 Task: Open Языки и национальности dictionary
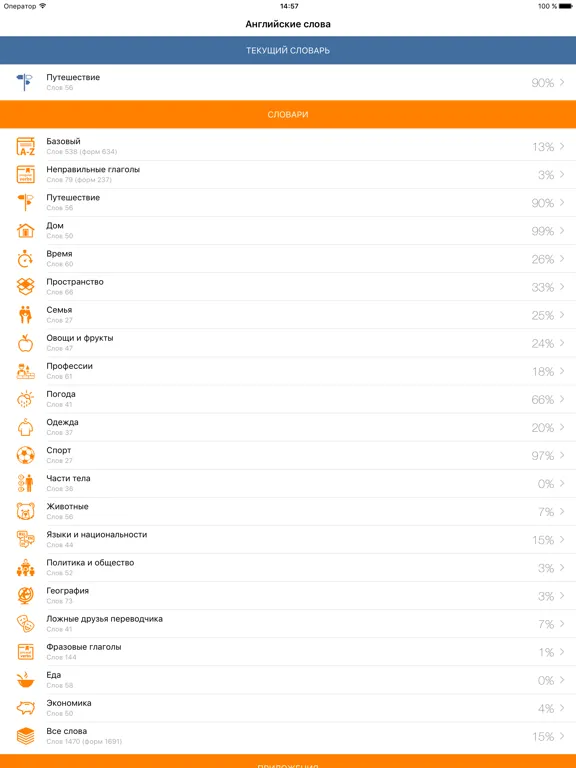click(288, 539)
